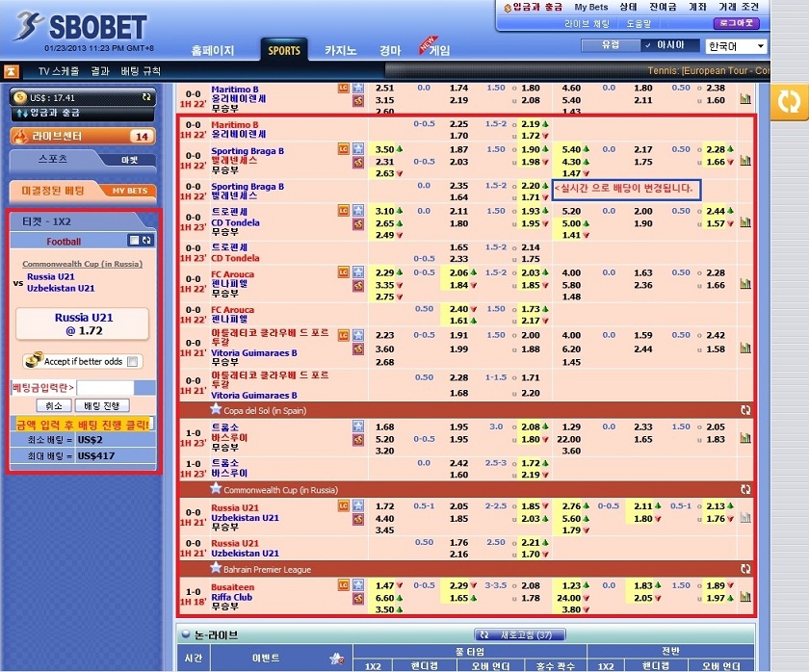Open the 배팅 규칙 menu item
The width and height of the screenshot is (809, 672).
point(141,71)
